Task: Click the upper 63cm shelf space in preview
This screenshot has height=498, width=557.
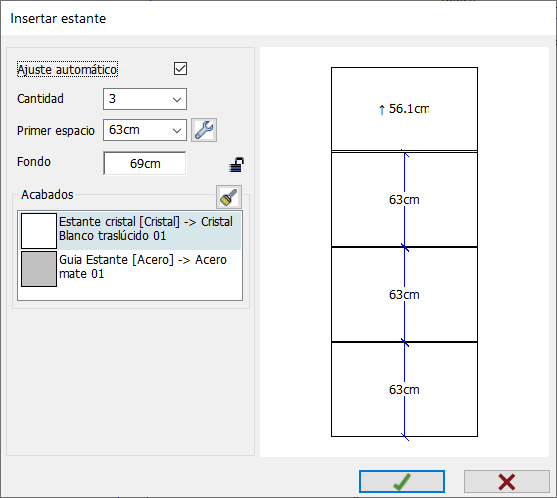Action: 404,200
